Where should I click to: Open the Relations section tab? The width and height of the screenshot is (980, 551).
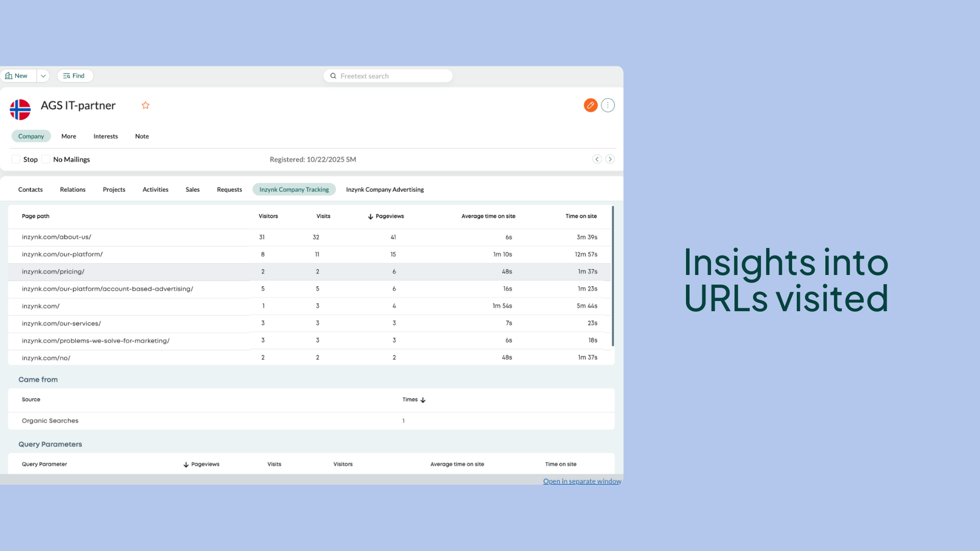(x=73, y=189)
